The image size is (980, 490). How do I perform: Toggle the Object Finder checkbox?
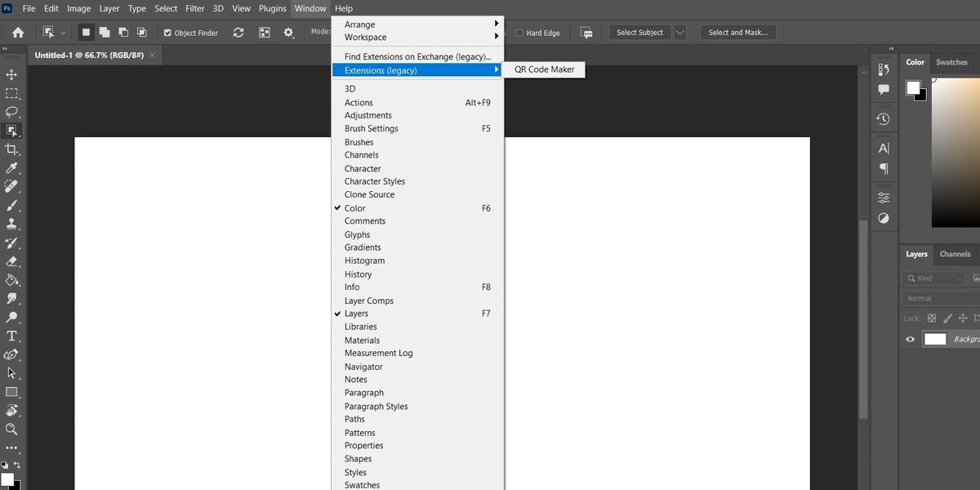click(167, 33)
